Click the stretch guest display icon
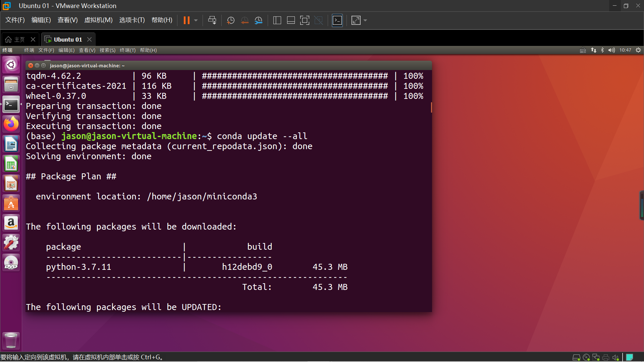This screenshot has width=644, height=362. [x=356, y=20]
